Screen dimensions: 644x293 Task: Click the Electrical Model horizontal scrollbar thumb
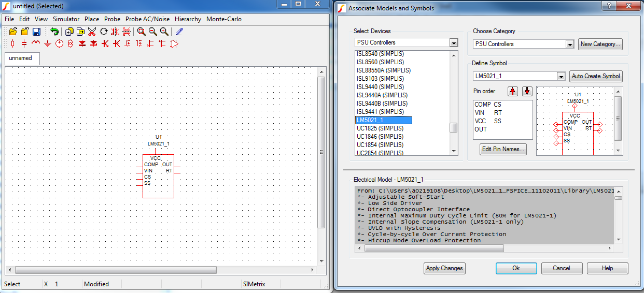(x=434, y=248)
